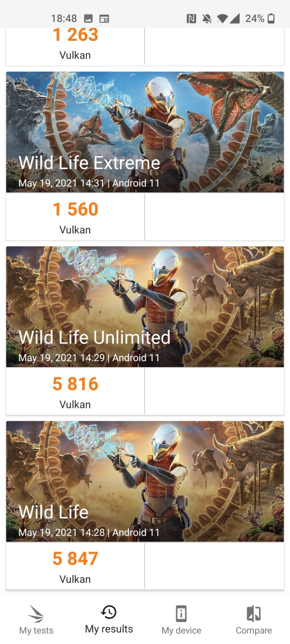The width and height of the screenshot is (290, 644).
Task: Tap the 18:48 clock in status bar
Action: tap(64, 19)
